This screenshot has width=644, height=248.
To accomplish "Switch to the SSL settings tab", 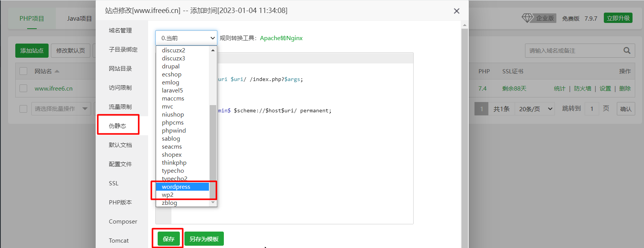I will click(114, 183).
